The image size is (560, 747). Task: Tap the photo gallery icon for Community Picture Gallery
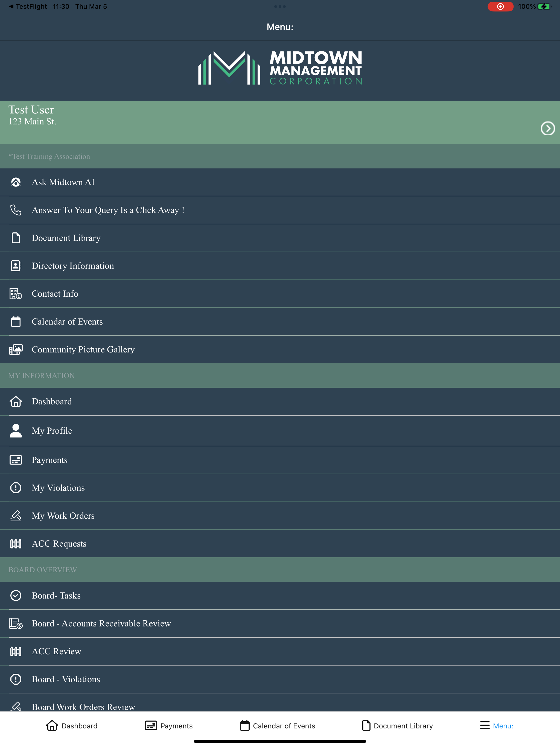(16, 349)
